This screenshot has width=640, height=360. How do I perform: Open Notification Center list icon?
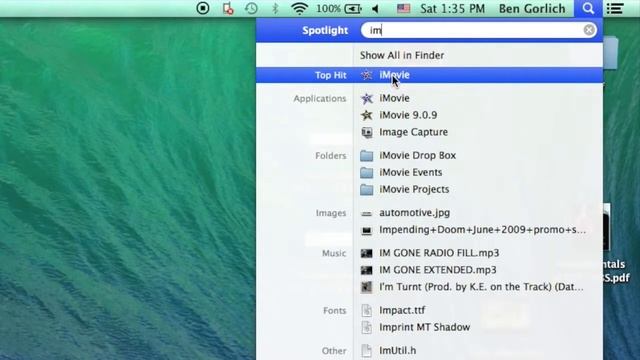(615, 9)
